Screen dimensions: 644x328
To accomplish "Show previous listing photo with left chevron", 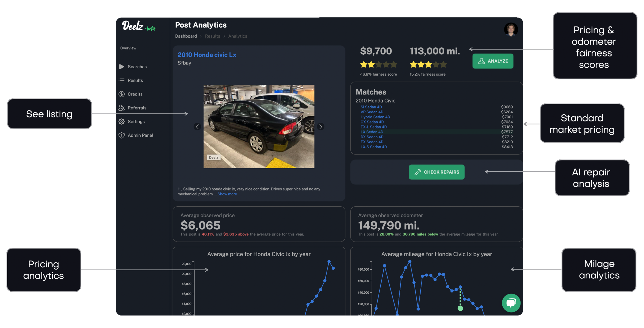I will click(x=197, y=127).
